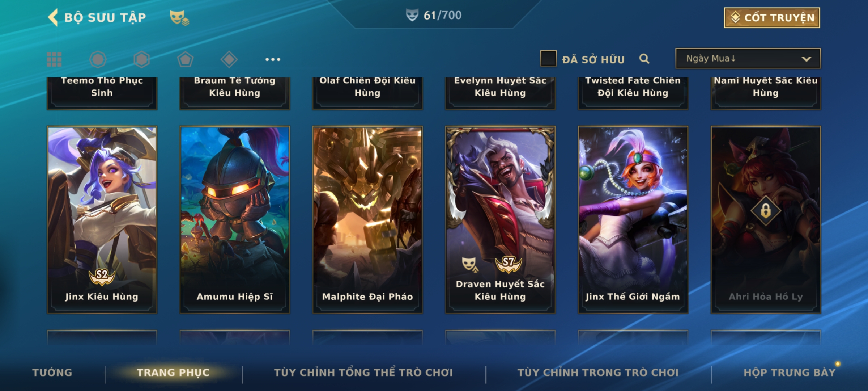The width and height of the screenshot is (868, 391).
Task: Tick the Đã Sở Hữu checkbox
Action: pos(548,58)
